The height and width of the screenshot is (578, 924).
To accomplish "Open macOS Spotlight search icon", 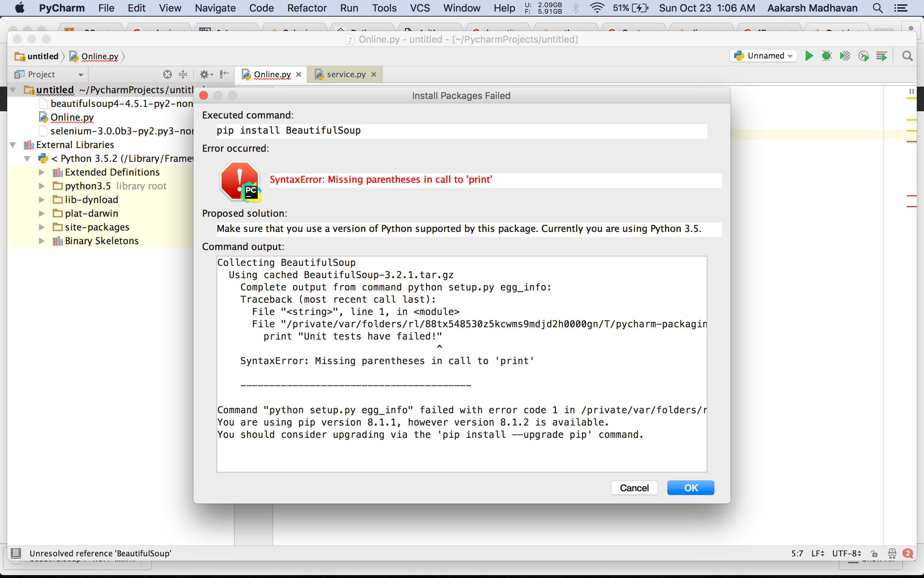I will point(878,8).
